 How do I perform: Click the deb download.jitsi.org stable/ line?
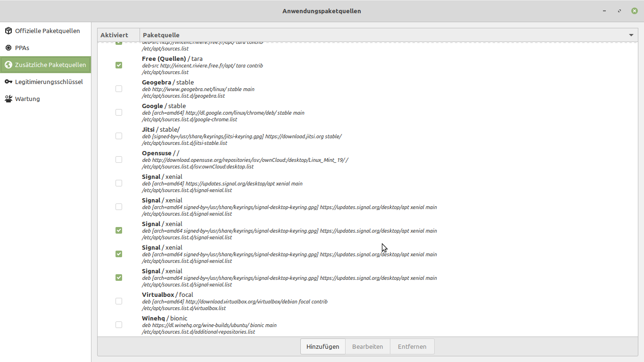[x=242, y=136]
